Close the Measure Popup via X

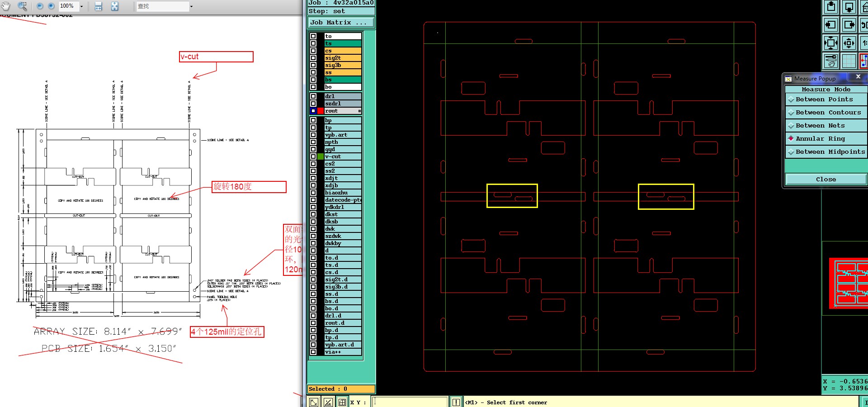point(858,77)
